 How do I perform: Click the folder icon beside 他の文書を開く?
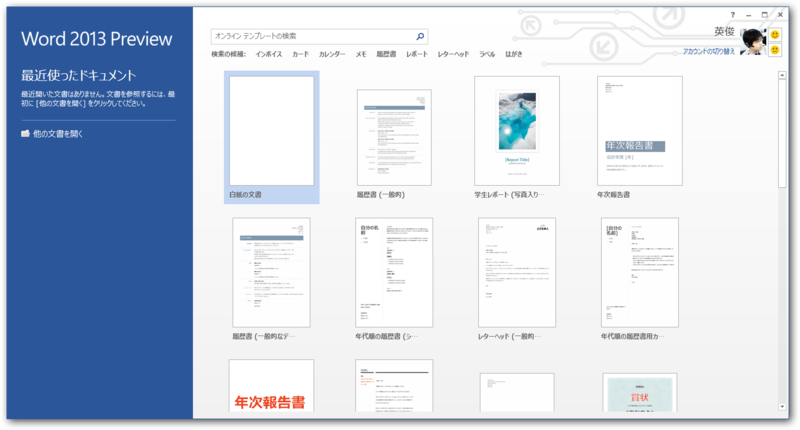coord(25,134)
